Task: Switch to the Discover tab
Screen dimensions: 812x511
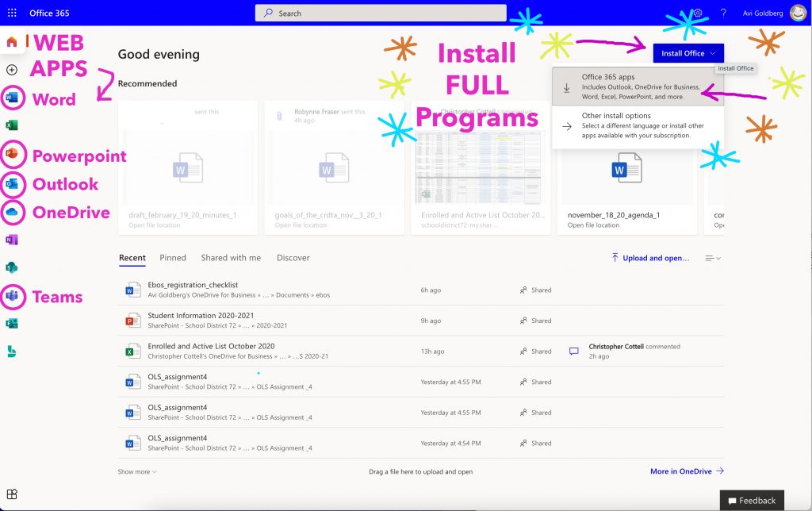Action: 293,258
